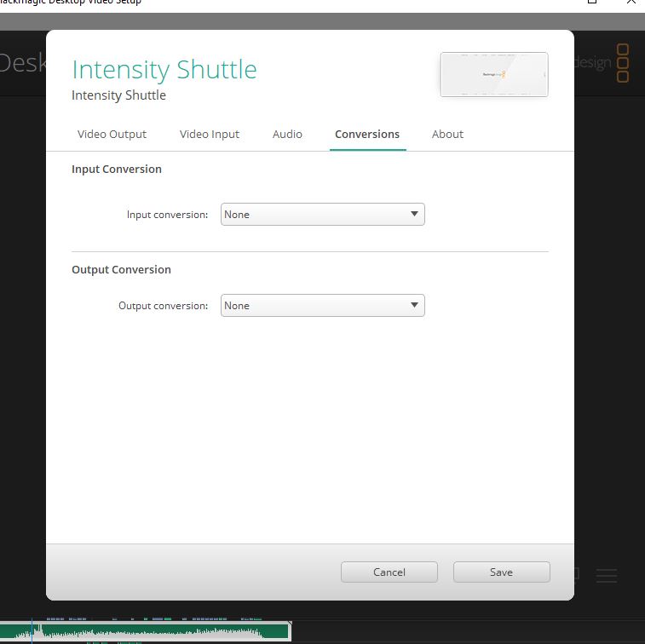Switch to the Video Input tab
This screenshot has width=645, height=644.
pos(209,134)
